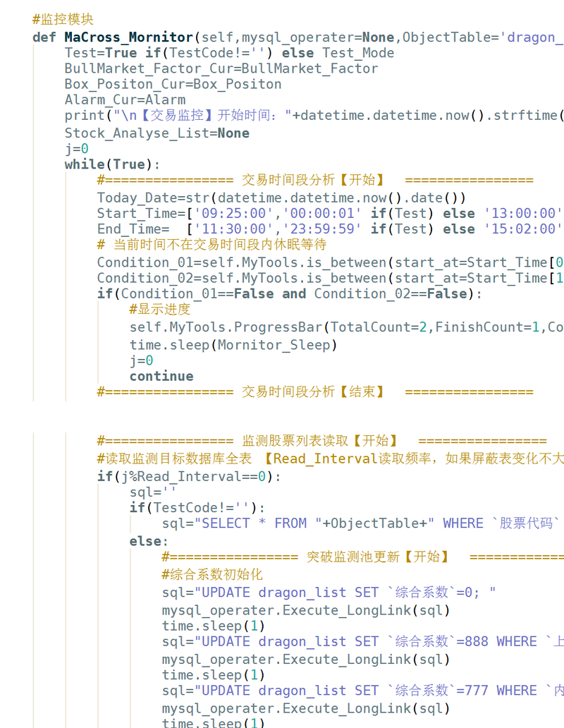Select the line 'Test=True if(TestCode!='') else Test_Mode'
Screen dimensions: 564x728
pyautogui.click(x=229, y=53)
